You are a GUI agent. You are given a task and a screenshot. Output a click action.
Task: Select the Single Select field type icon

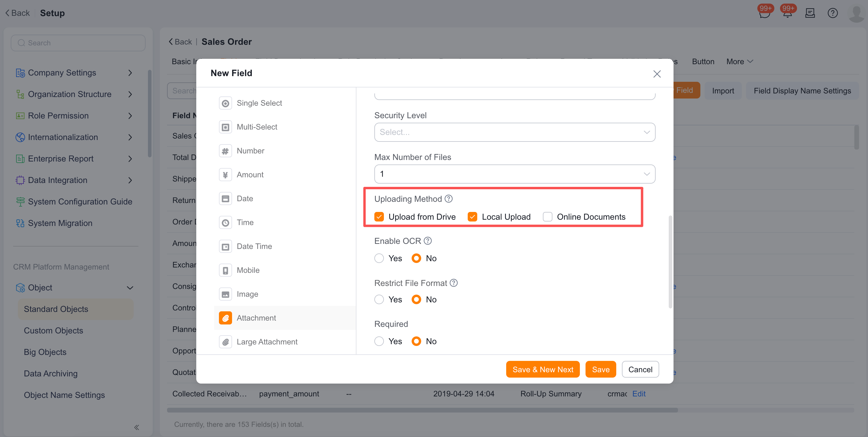click(x=226, y=103)
